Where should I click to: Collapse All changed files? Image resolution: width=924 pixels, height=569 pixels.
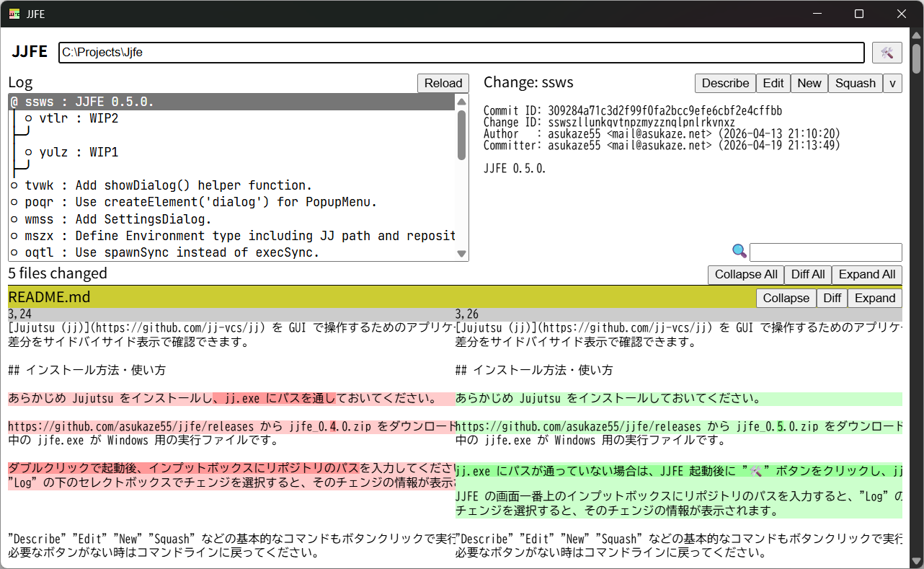[746, 274]
